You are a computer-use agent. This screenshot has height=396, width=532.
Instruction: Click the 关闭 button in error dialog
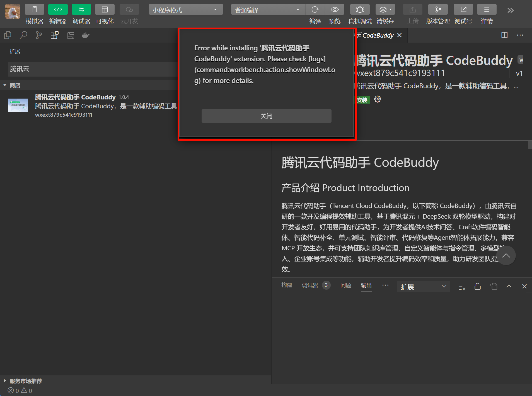point(266,116)
